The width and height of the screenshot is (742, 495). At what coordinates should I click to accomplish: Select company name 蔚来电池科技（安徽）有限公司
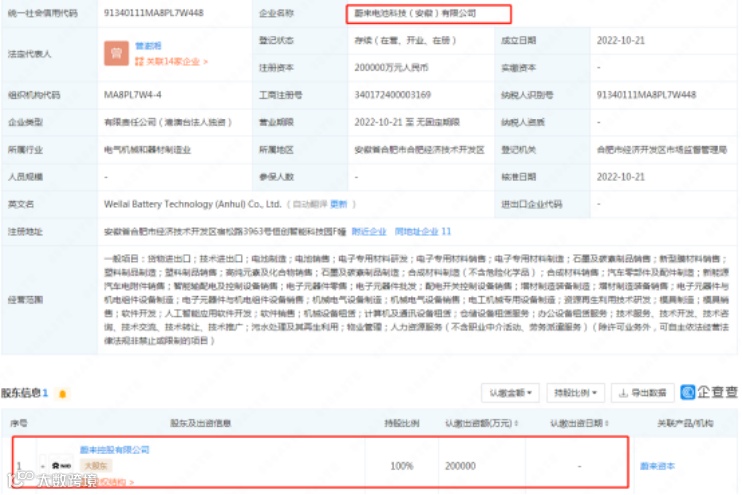pos(415,13)
